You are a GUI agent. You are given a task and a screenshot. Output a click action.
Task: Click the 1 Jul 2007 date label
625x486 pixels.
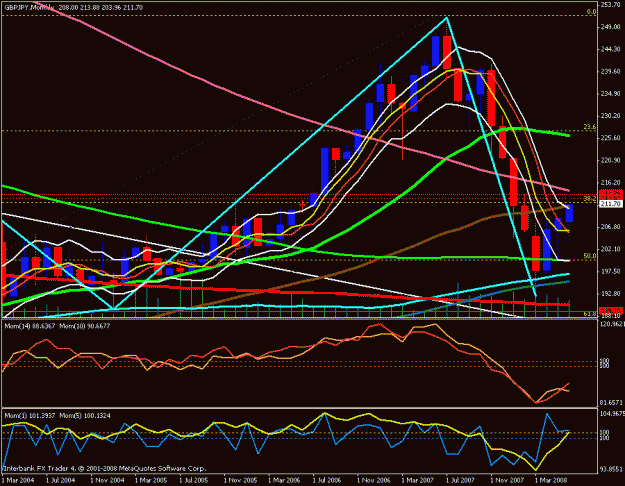(460, 480)
